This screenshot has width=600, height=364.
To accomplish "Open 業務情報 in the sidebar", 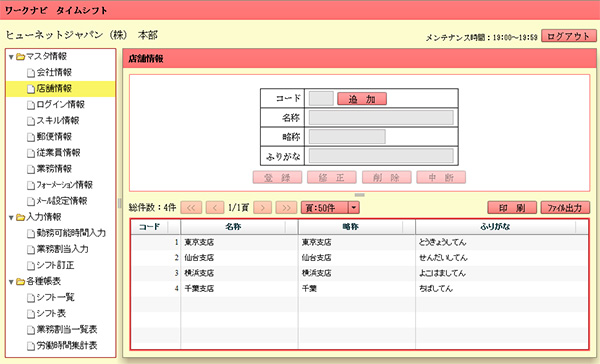I will pos(54,169).
